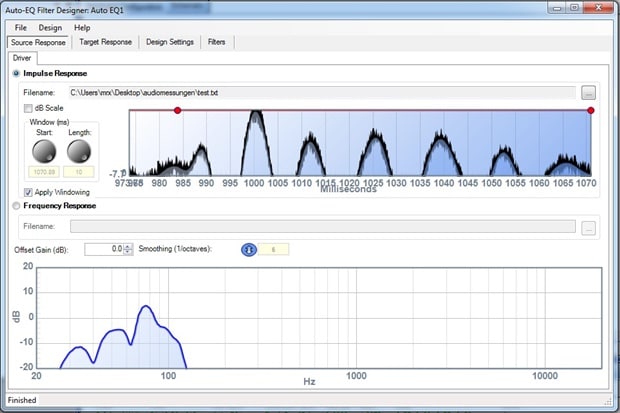Image resolution: width=620 pixels, height=413 pixels.
Task: Select the Driver sub-tab
Action: point(22,58)
